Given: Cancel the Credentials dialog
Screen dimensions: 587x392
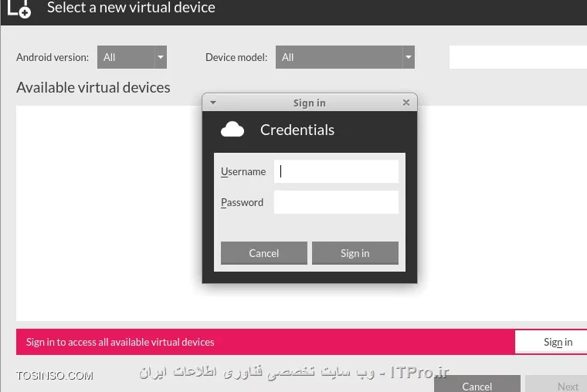Looking at the screenshot, I should click(x=264, y=253).
